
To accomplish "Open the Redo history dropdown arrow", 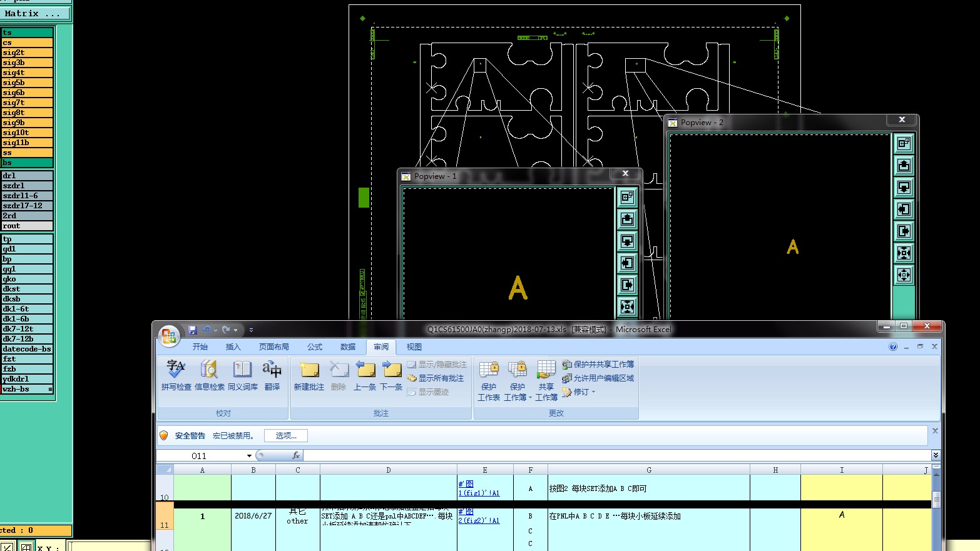I will (235, 330).
